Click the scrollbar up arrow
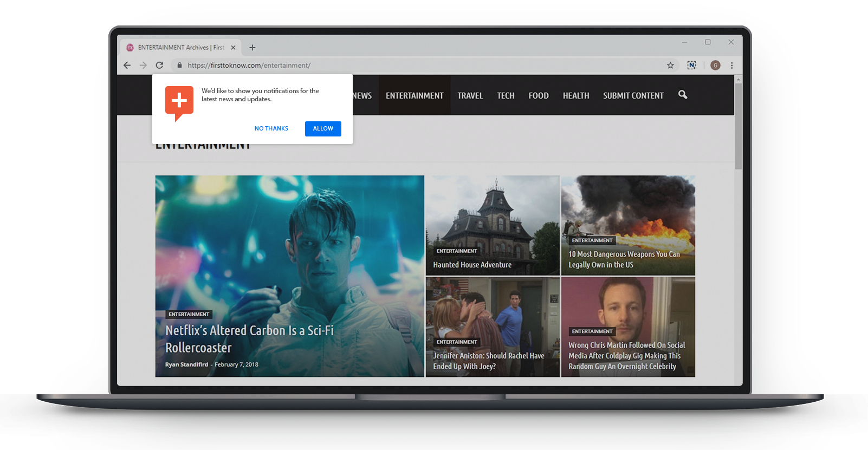This screenshot has width=868, height=450. coord(738,79)
